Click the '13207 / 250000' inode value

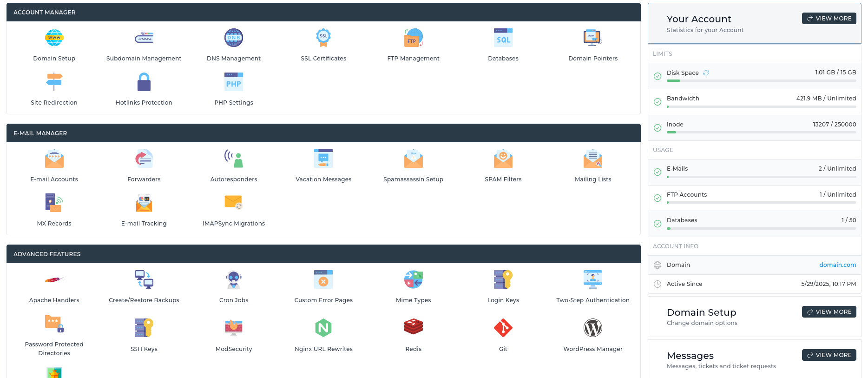coord(835,125)
